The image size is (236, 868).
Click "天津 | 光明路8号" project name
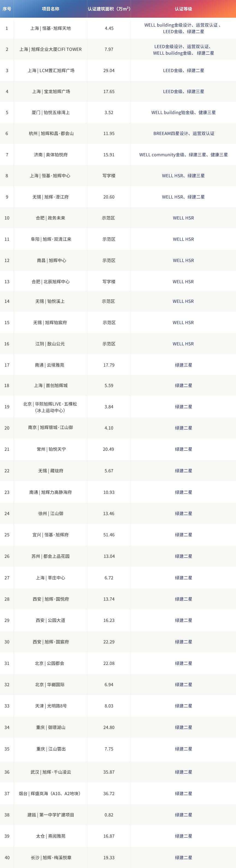[x=51, y=706]
